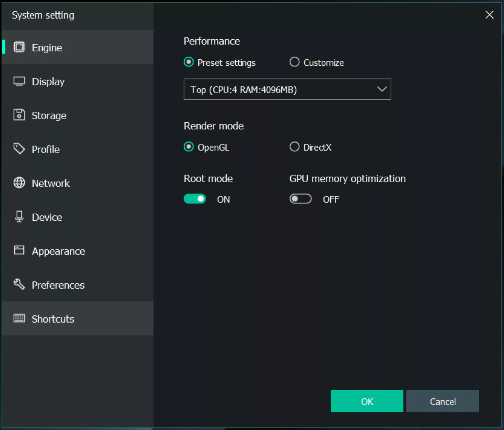This screenshot has width=504, height=430.
Task: Choose the Customize performance option
Action: point(294,62)
